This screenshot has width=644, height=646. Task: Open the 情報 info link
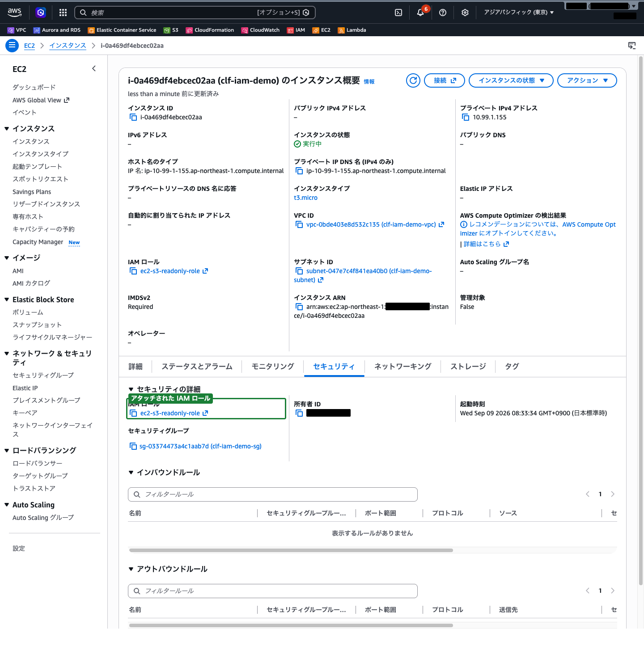[369, 82]
